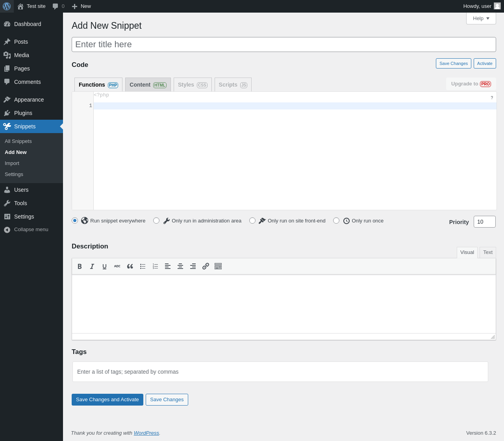Click Upgrade to PRO button

tap(471, 84)
